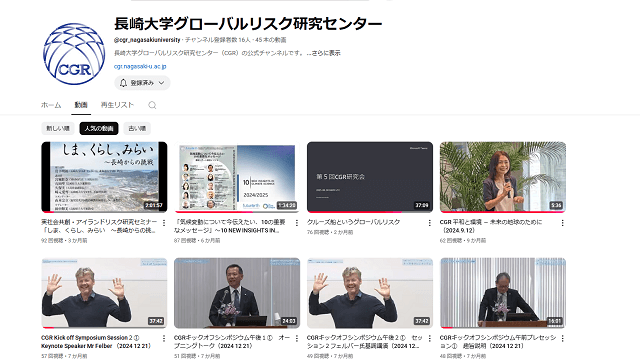Open more options for オープニングトーク video

pos(297,338)
